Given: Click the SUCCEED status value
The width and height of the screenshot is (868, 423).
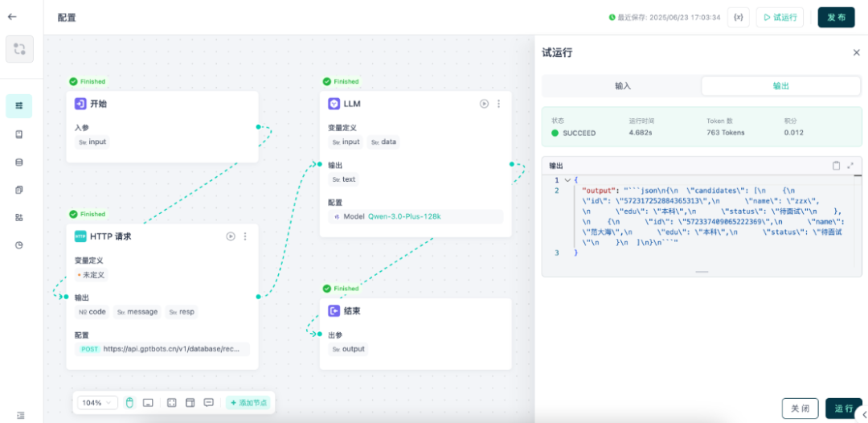Looking at the screenshot, I should coord(579,133).
